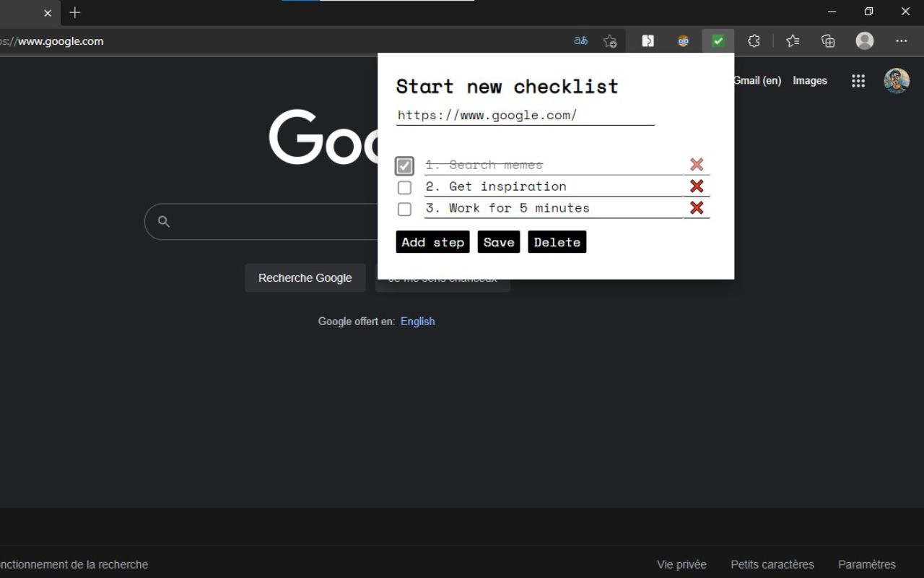Screen dimensions: 924x578
Task: Click the Delete checklist button
Action: pos(557,242)
